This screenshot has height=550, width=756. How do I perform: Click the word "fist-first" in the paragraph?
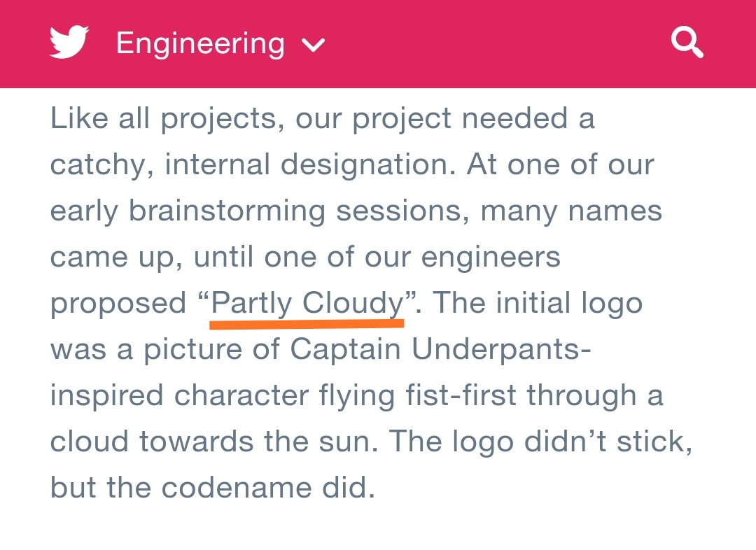pyautogui.click(x=461, y=395)
